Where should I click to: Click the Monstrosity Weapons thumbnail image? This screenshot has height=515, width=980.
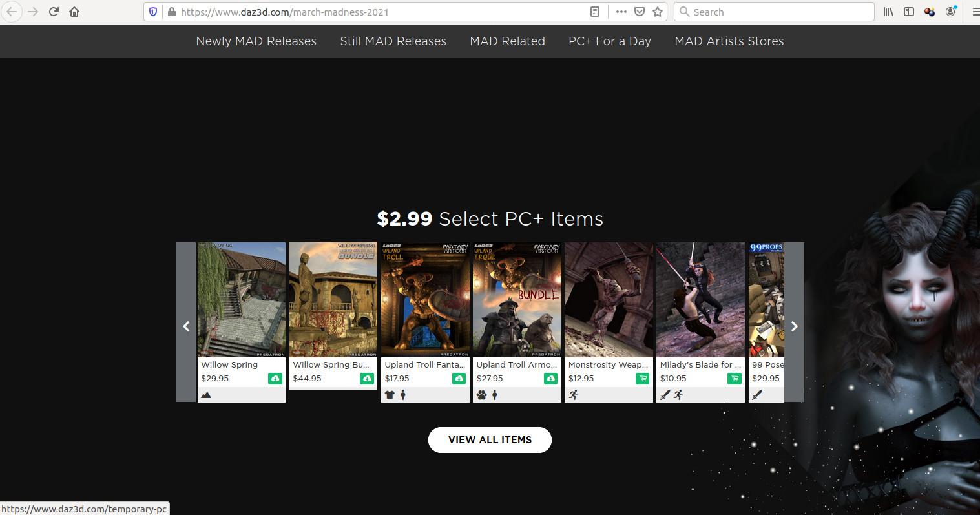pos(609,300)
